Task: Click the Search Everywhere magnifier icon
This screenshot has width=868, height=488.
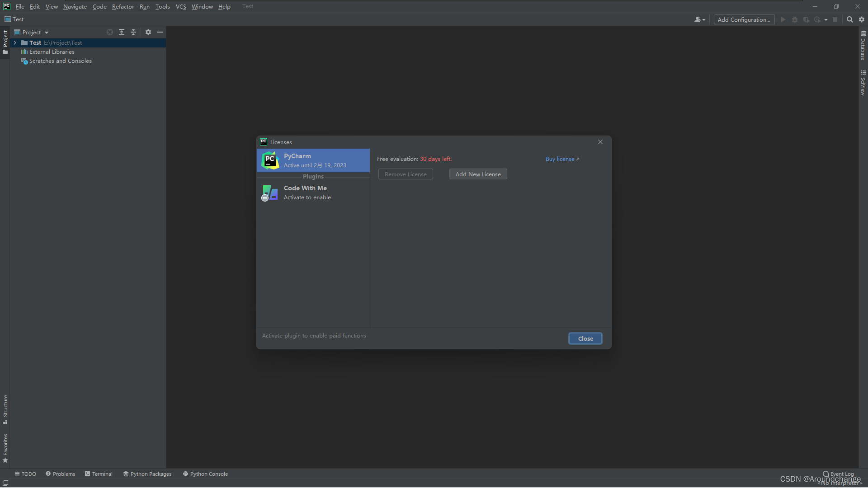Action: click(x=850, y=19)
